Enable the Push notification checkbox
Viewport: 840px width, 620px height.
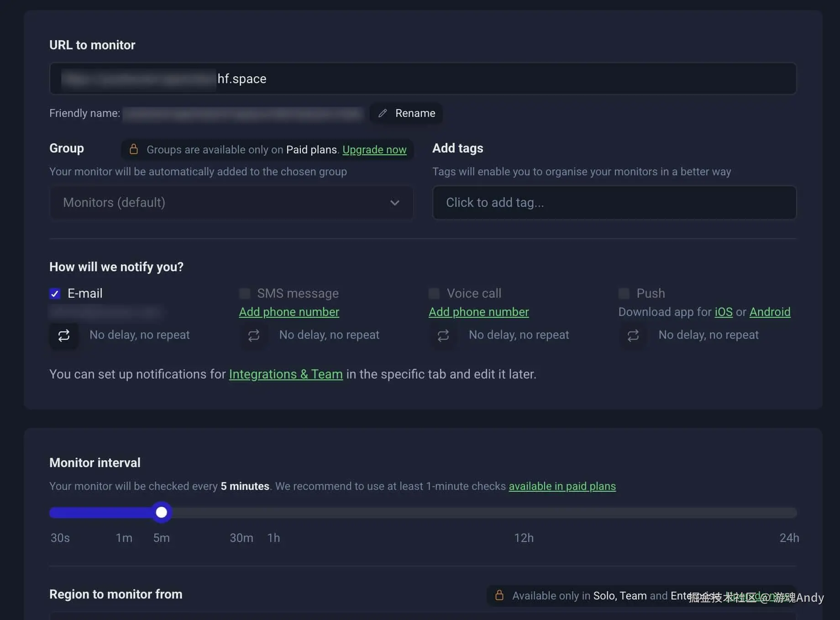coord(624,294)
